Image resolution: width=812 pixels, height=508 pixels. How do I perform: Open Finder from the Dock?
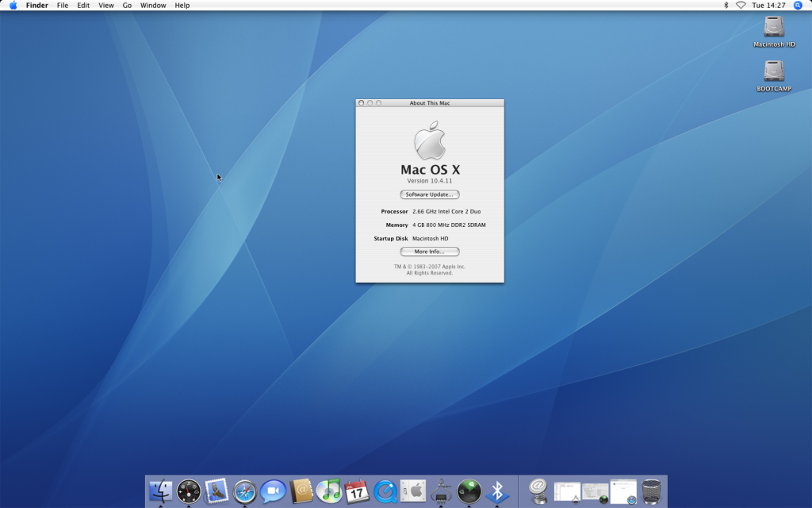click(160, 491)
